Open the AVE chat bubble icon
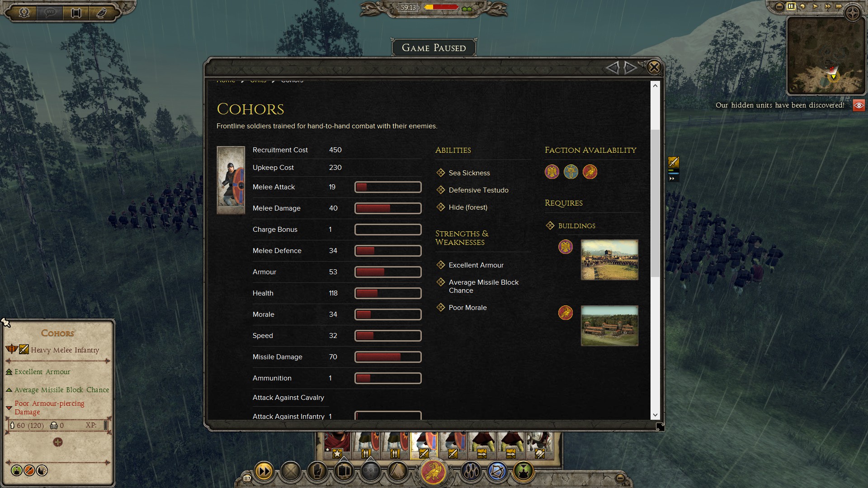The height and width of the screenshot is (488, 868). pos(50,13)
